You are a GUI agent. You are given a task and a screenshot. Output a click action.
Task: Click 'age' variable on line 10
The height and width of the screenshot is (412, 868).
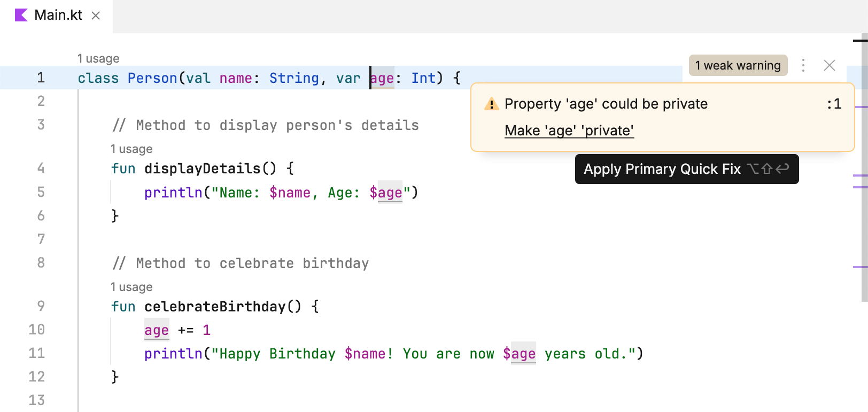click(x=157, y=331)
